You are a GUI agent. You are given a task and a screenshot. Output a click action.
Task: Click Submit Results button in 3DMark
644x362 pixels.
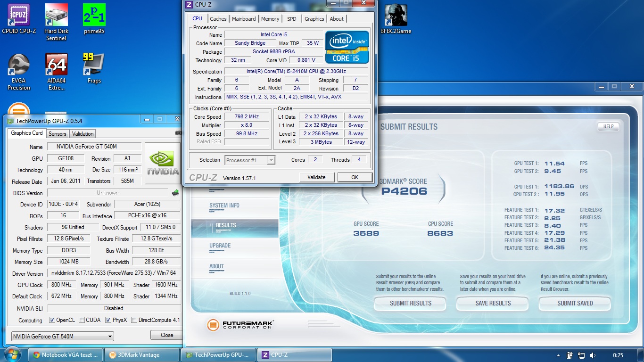(x=410, y=303)
